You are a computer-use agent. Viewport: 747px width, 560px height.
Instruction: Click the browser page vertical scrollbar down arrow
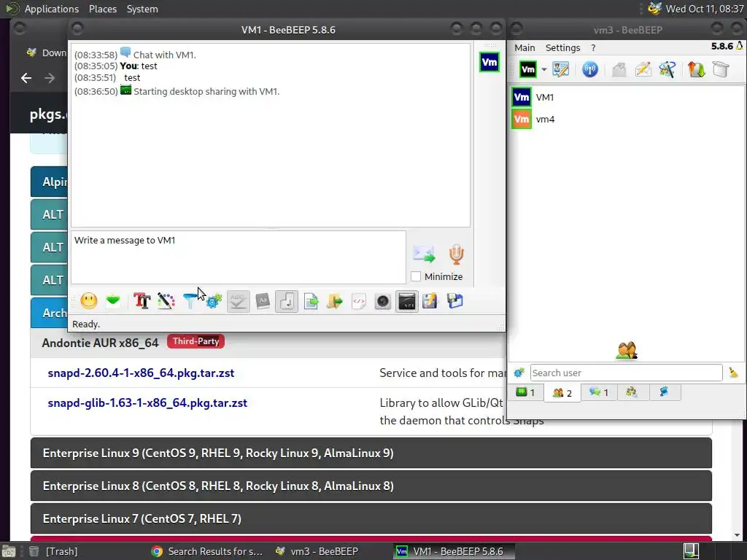(737, 536)
